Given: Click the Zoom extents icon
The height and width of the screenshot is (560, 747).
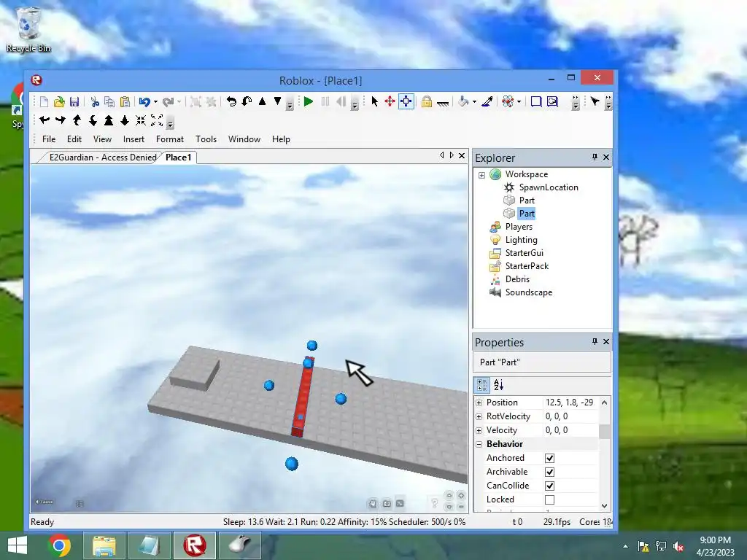Looking at the screenshot, I should pyautogui.click(x=141, y=120).
